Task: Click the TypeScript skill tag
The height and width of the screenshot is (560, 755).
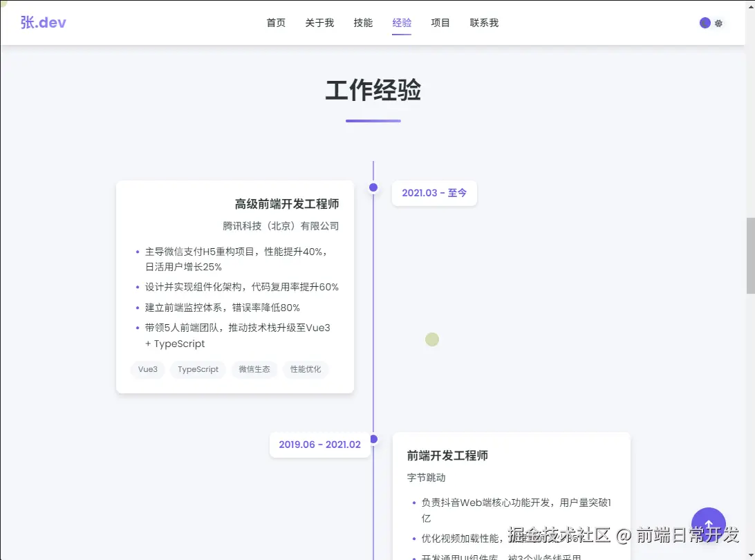Action: click(198, 369)
